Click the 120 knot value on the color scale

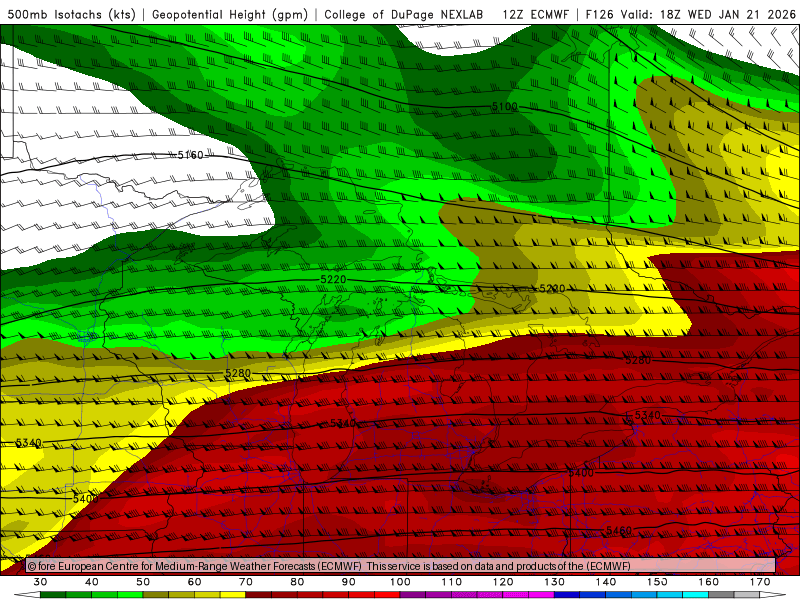pos(503,582)
